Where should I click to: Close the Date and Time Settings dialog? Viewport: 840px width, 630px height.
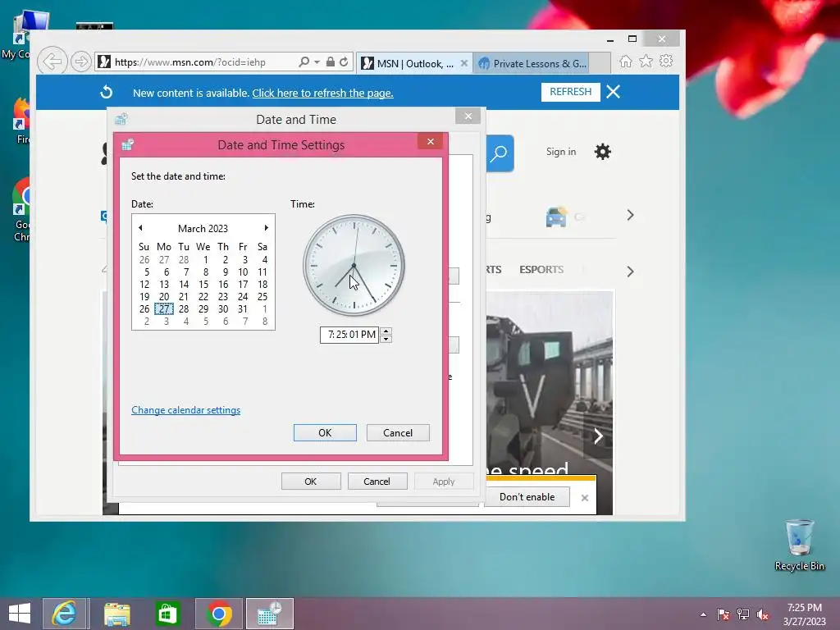[x=430, y=141]
